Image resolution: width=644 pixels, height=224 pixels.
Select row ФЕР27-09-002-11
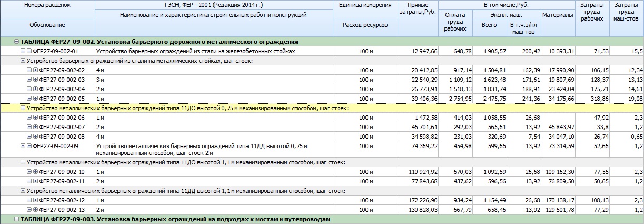322,181
